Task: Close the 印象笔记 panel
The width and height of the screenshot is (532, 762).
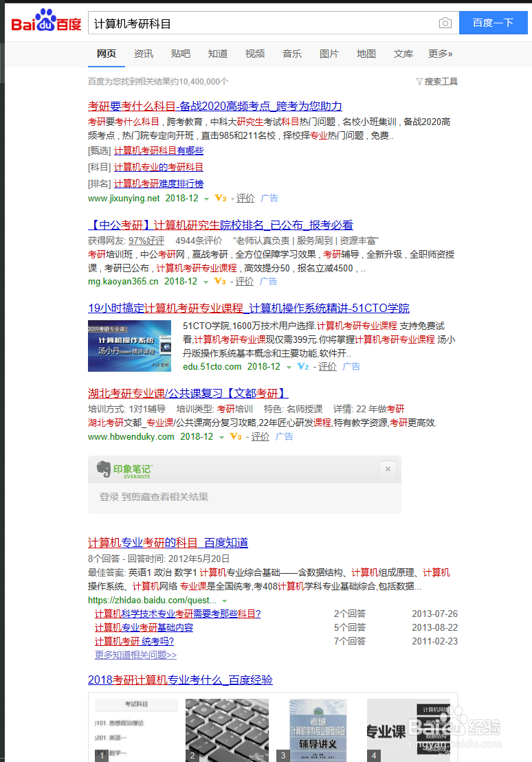Action: 388,469
